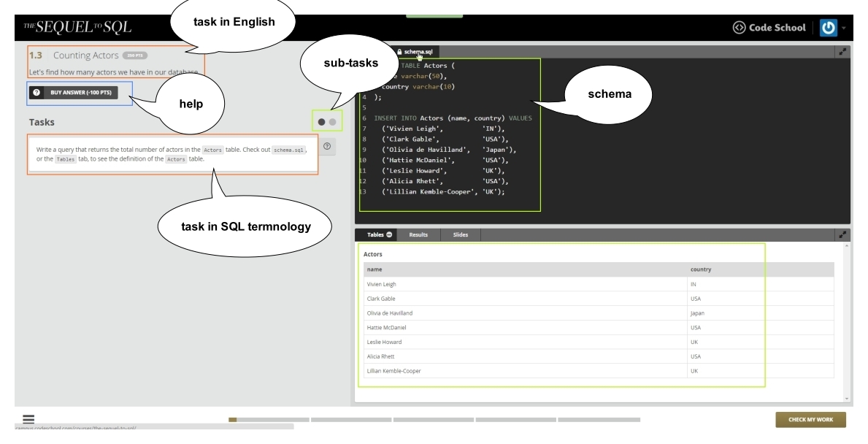Click the Check My Work button

[810, 420]
